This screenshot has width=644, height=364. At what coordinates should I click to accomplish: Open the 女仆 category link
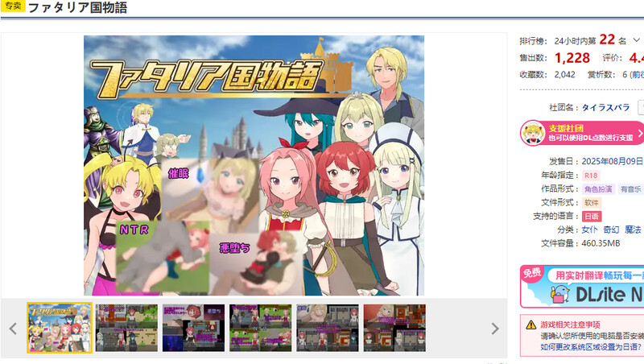pos(590,230)
